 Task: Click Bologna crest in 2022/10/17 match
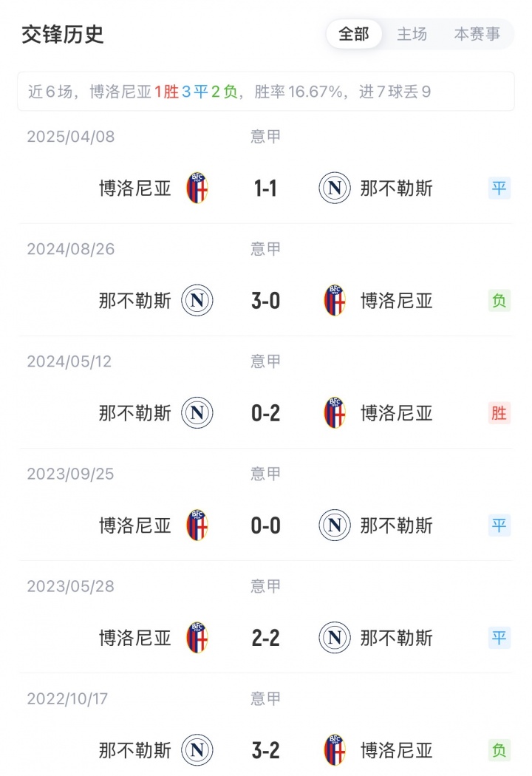coord(334,750)
